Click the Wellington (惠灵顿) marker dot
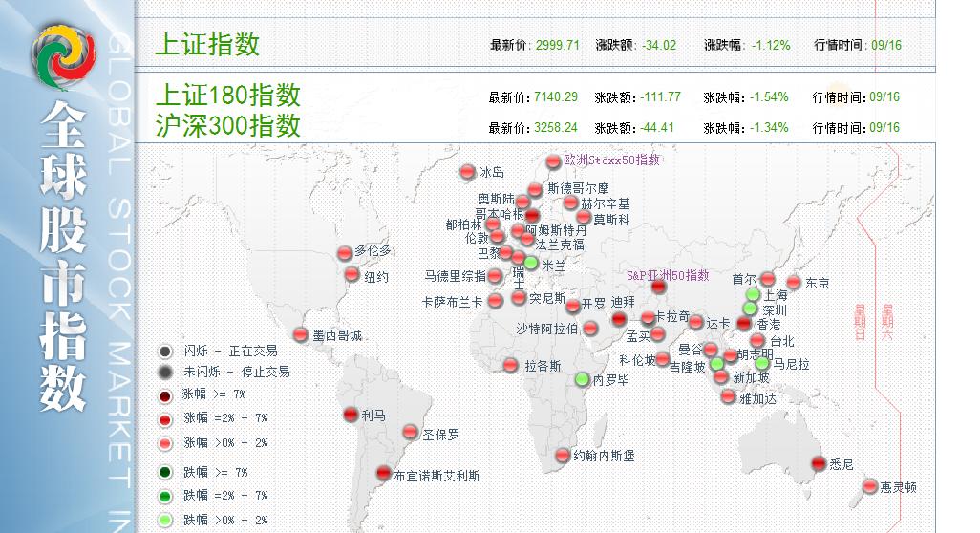Screen dimensions: 980x533 [x=870, y=486]
